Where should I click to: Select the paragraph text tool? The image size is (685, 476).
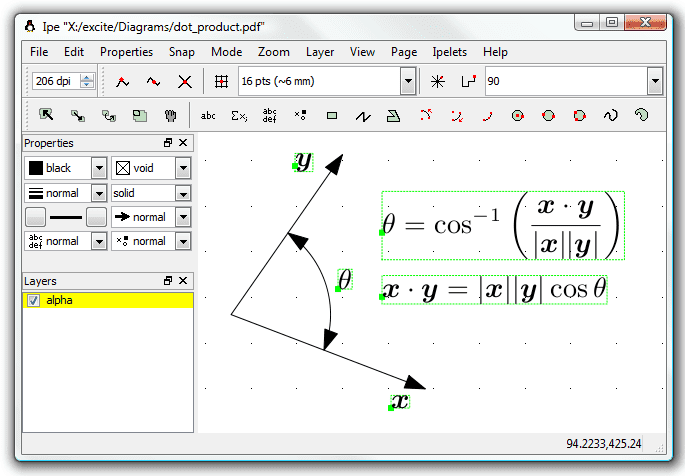[x=270, y=116]
